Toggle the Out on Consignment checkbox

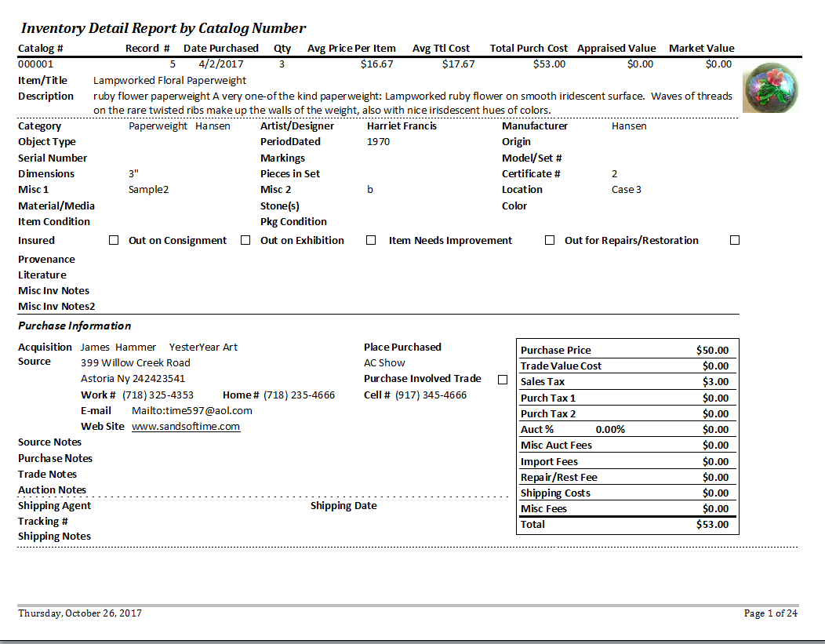[245, 241]
